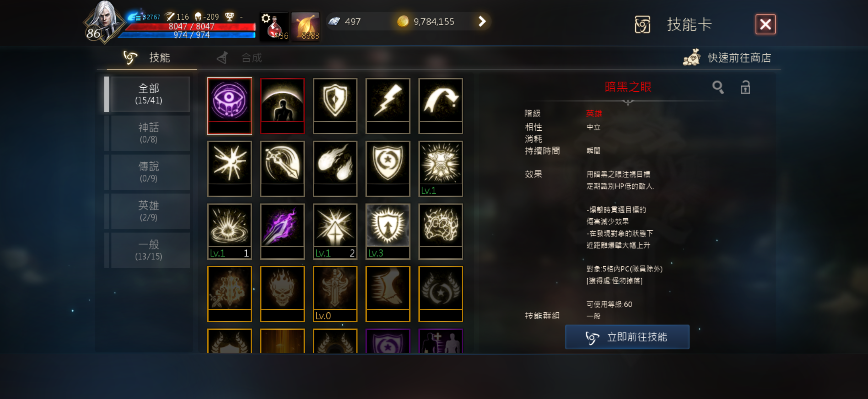Open 快速前往商店 shop shortcut
868x399 pixels.
[x=728, y=57]
